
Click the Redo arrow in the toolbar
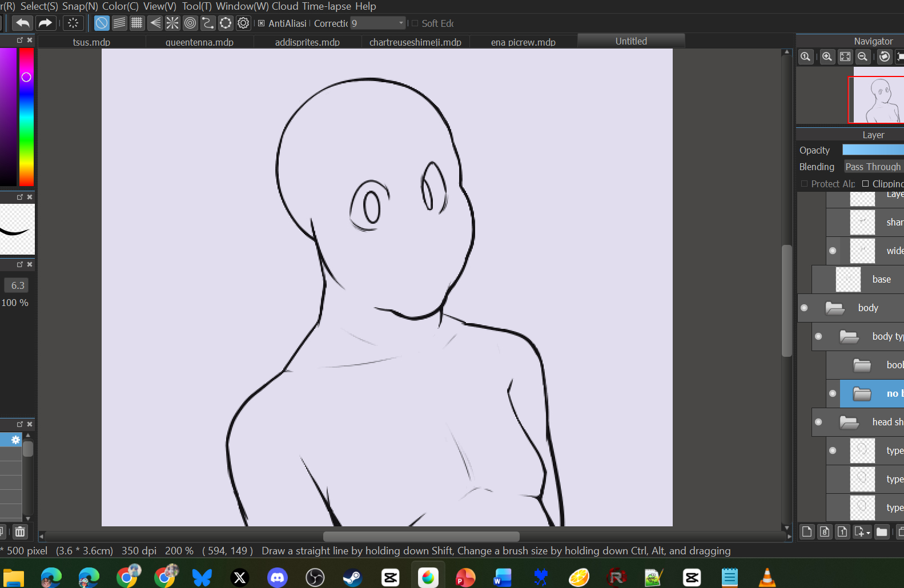click(45, 23)
